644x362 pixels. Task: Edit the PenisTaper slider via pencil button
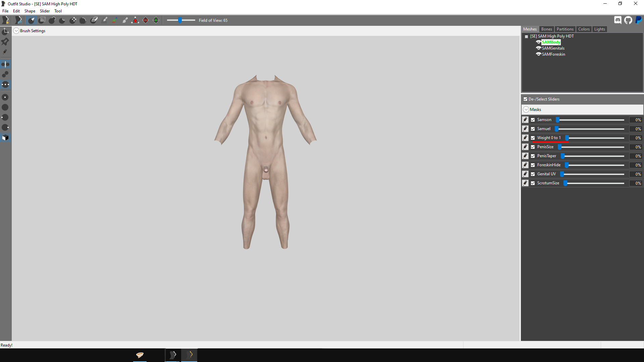525,156
